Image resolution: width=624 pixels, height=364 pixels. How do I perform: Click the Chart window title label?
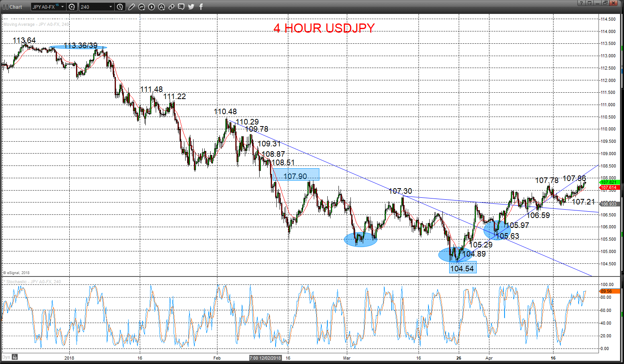point(16,7)
